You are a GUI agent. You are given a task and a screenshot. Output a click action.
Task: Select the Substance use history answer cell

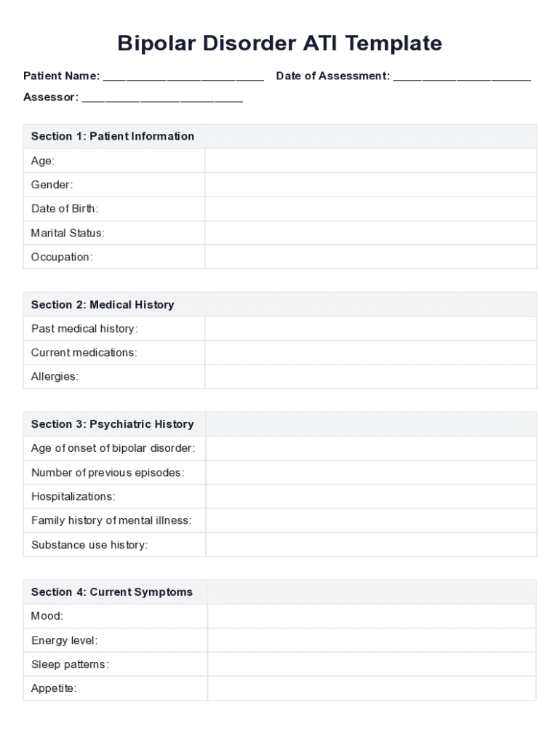(372, 545)
